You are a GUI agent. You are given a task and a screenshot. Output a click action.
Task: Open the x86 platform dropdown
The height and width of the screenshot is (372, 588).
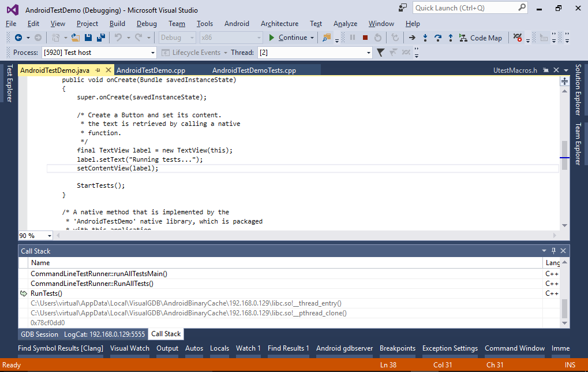pyautogui.click(x=231, y=38)
